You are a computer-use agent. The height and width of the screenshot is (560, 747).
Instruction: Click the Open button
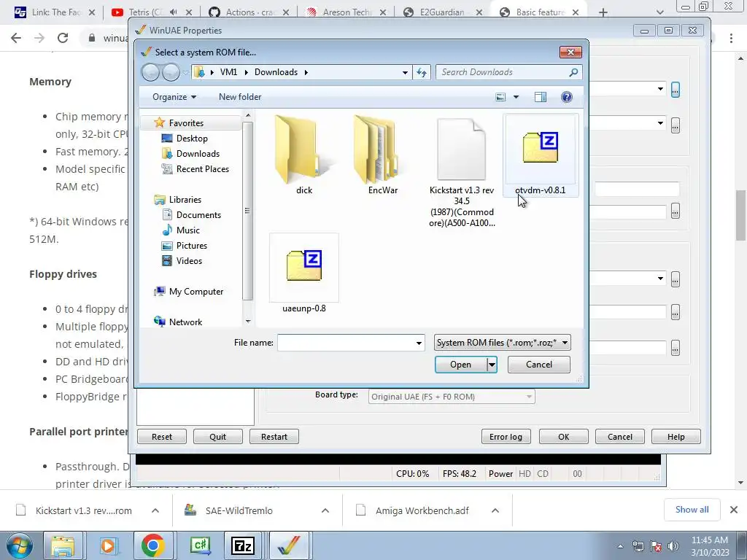coord(461,365)
